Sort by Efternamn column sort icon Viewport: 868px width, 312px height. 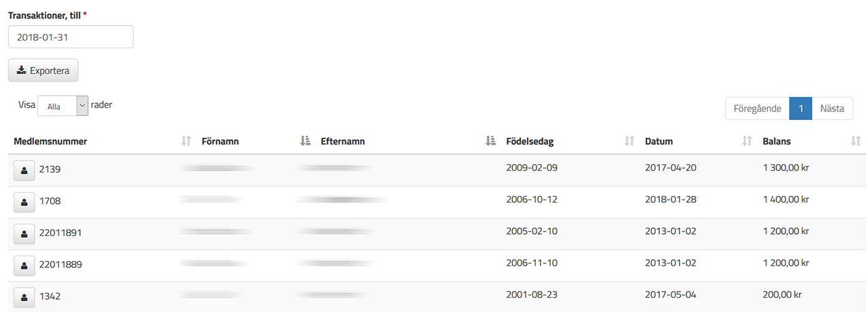[491, 141]
